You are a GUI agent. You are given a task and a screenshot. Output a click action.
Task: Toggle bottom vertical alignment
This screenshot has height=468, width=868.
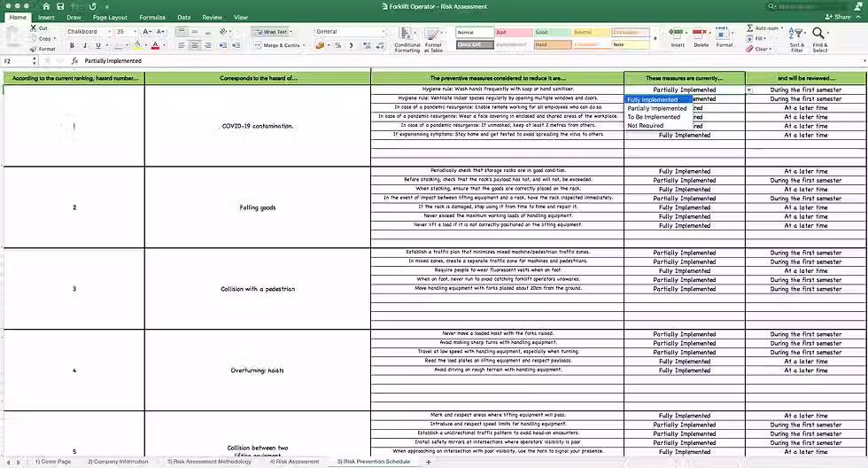[207, 32]
